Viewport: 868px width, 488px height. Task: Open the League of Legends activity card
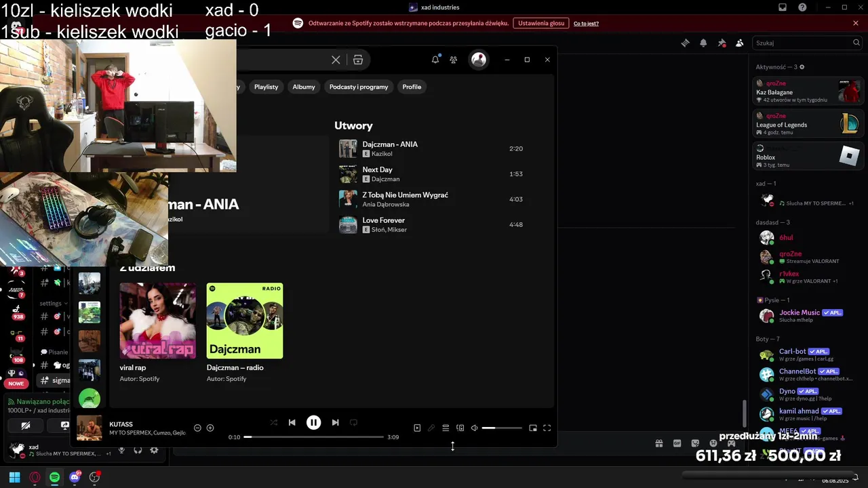808,124
